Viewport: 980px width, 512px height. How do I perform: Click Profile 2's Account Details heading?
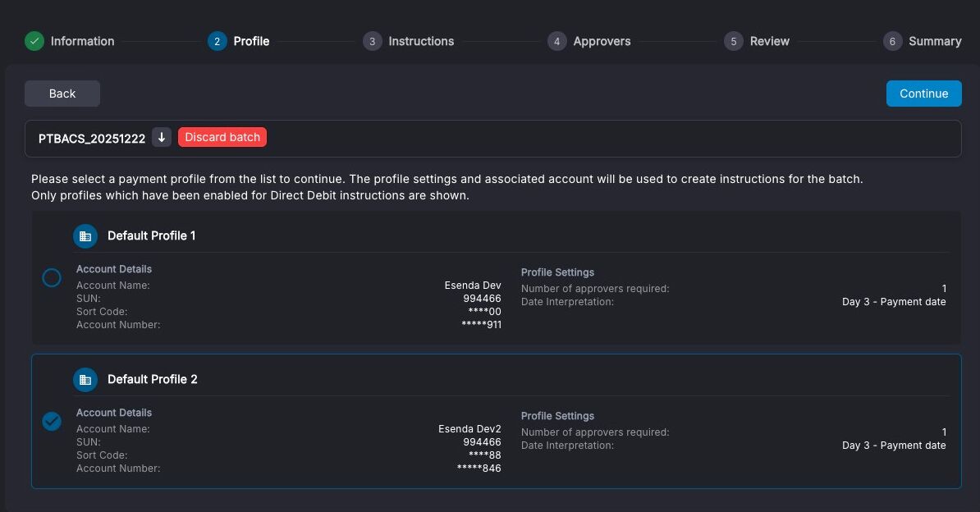114,413
